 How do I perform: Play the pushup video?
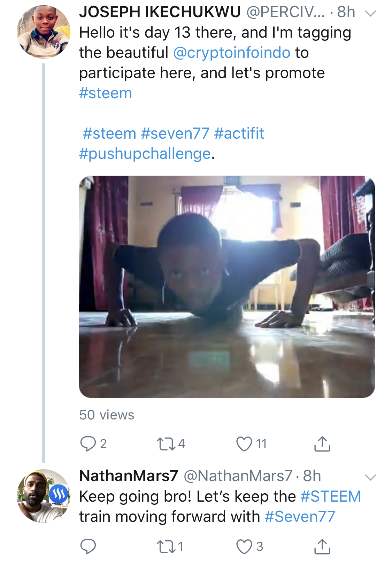(x=227, y=287)
